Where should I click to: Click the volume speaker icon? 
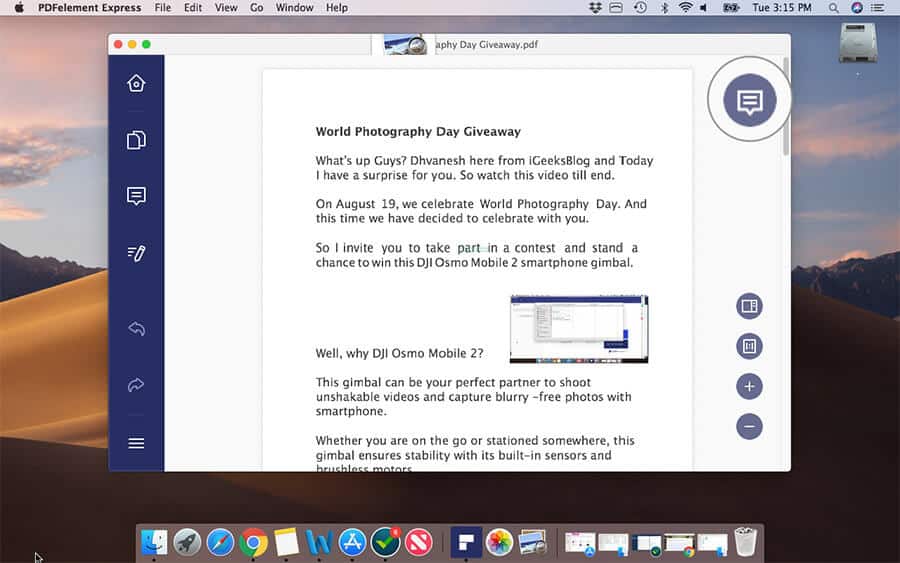pos(704,7)
